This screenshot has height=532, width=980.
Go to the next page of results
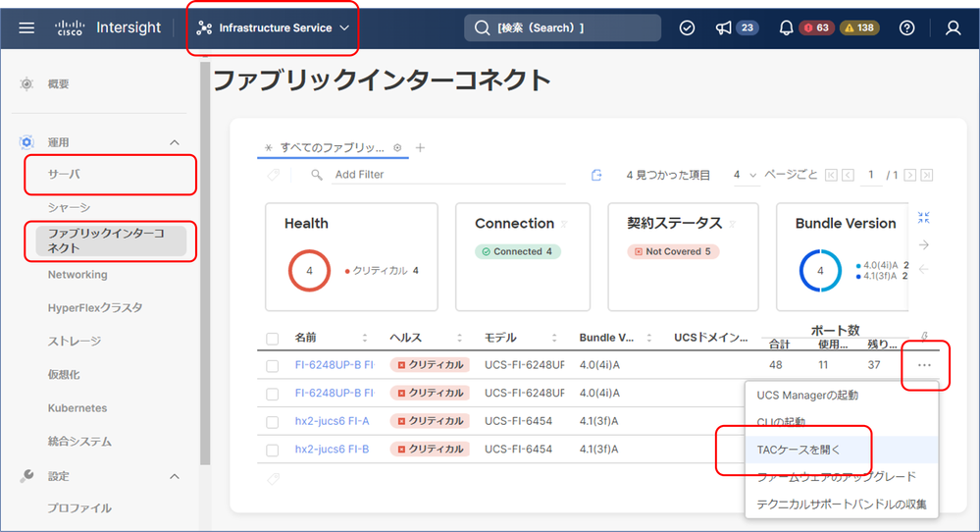pyautogui.click(x=910, y=175)
